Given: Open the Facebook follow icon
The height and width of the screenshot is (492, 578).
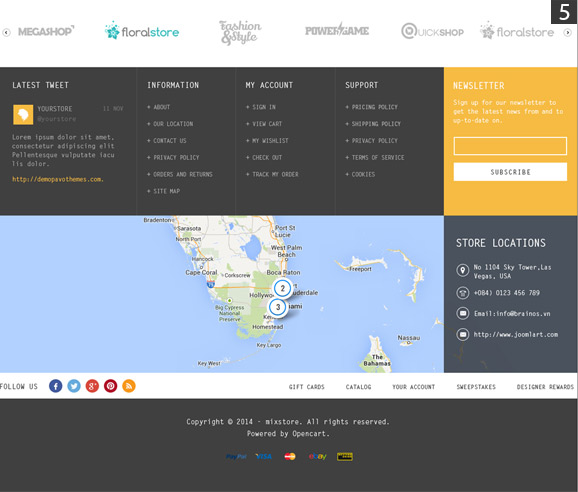Looking at the screenshot, I should coord(56,386).
